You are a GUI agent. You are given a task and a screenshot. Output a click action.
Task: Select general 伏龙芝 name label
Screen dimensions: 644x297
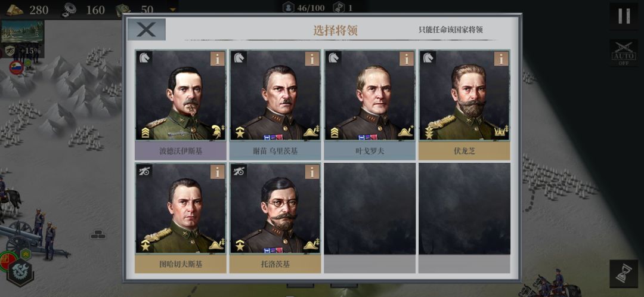464,151
